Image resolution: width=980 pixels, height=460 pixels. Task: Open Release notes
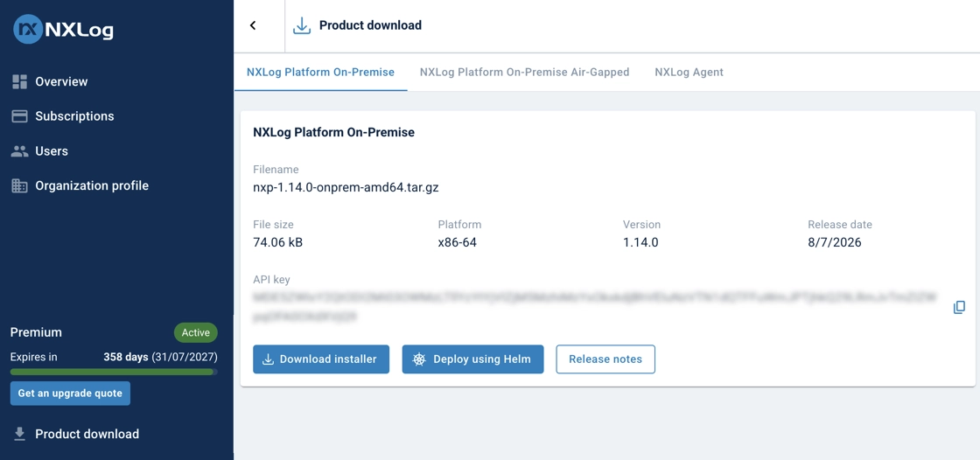pos(605,359)
